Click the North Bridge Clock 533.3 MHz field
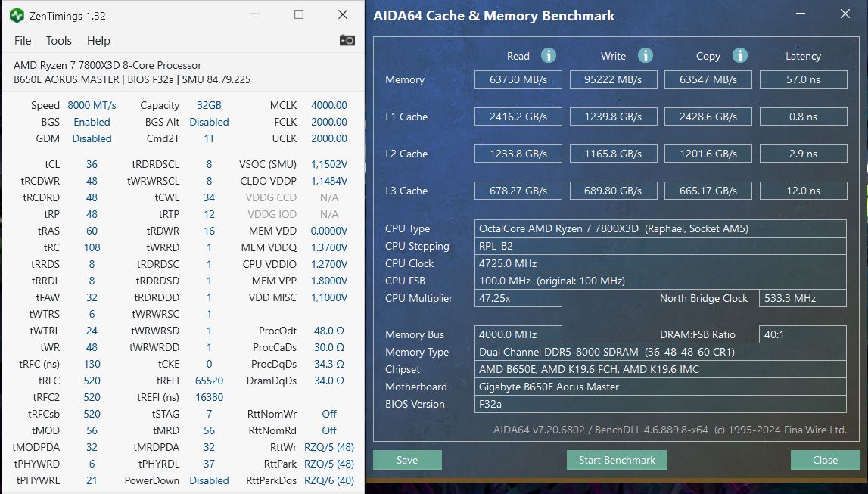868x494 pixels. coord(803,298)
